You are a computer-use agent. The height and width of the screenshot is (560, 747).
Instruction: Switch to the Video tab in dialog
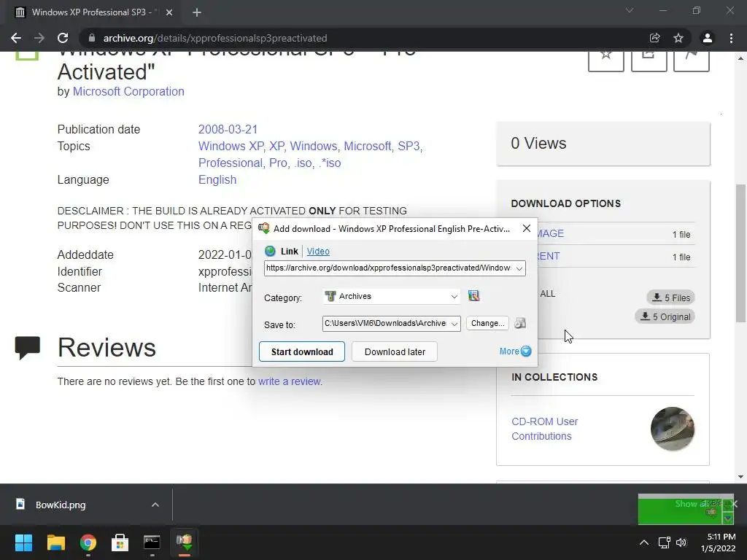point(318,251)
